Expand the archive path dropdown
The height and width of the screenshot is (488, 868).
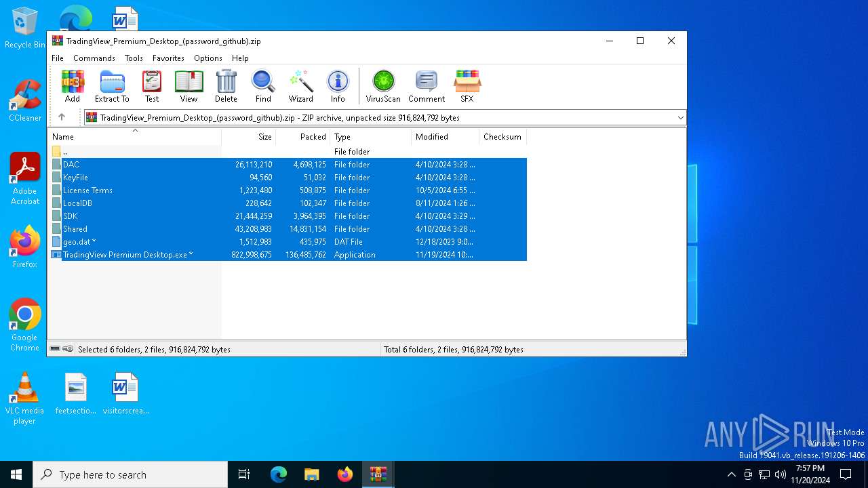[680, 118]
